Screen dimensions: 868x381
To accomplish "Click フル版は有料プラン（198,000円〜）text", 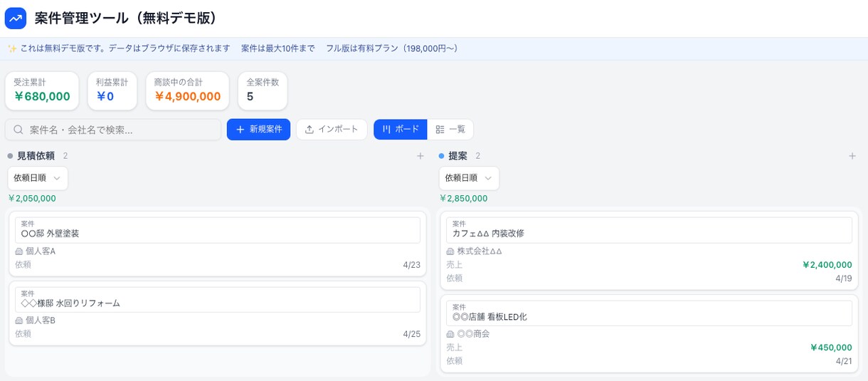I will tap(394, 48).
